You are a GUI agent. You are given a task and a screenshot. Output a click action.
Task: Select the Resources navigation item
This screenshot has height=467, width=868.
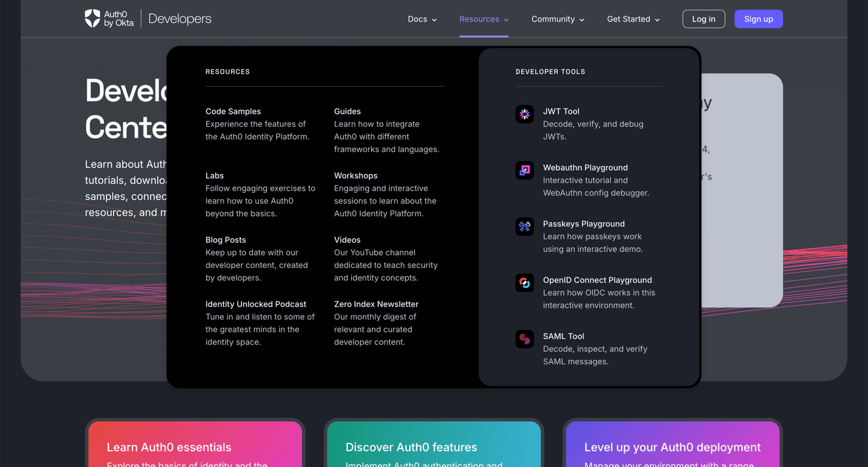(x=484, y=19)
